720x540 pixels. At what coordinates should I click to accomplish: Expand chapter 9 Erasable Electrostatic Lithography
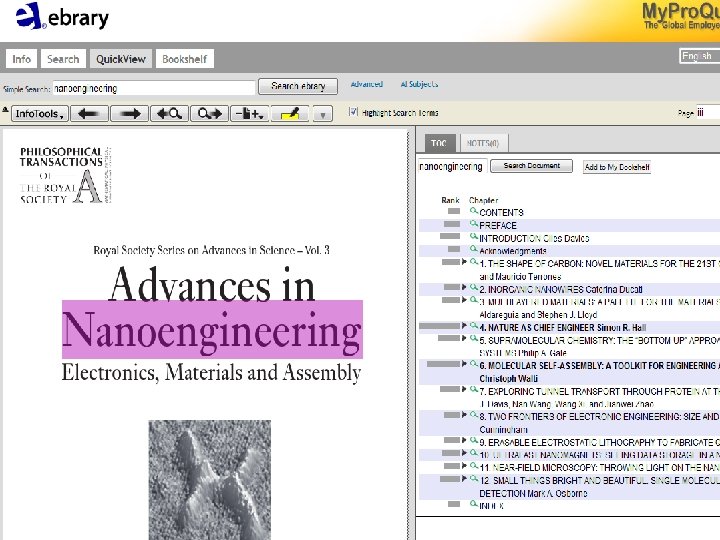464,440
